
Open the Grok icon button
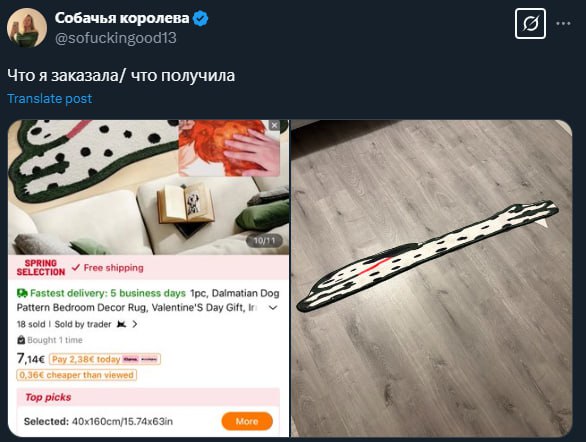coord(530,24)
